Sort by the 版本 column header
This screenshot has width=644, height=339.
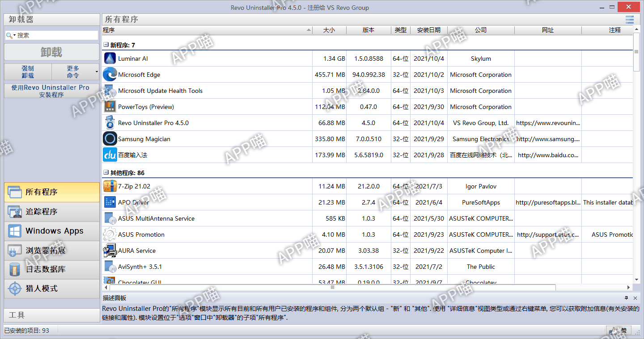click(x=369, y=30)
